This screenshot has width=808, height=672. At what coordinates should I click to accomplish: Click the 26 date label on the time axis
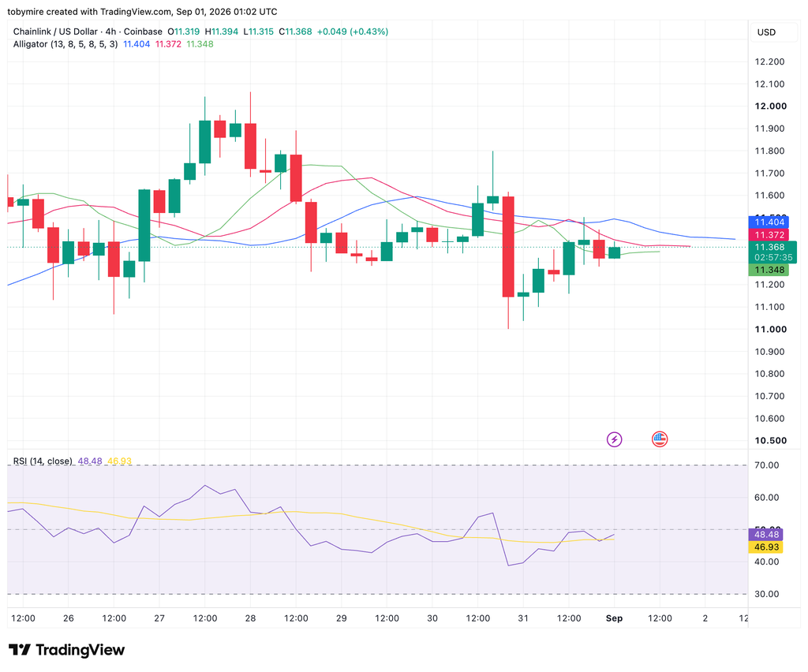(x=69, y=618)
